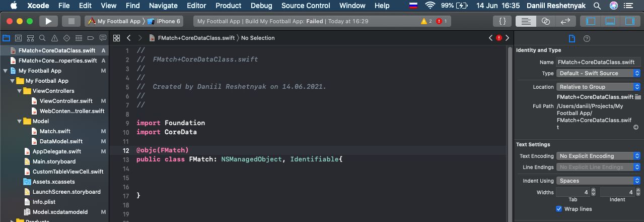Image resolution: width=644 pixels, height=222 pixels.
Task: Open the Location Relative to Group dropdown
Action: 598,87
